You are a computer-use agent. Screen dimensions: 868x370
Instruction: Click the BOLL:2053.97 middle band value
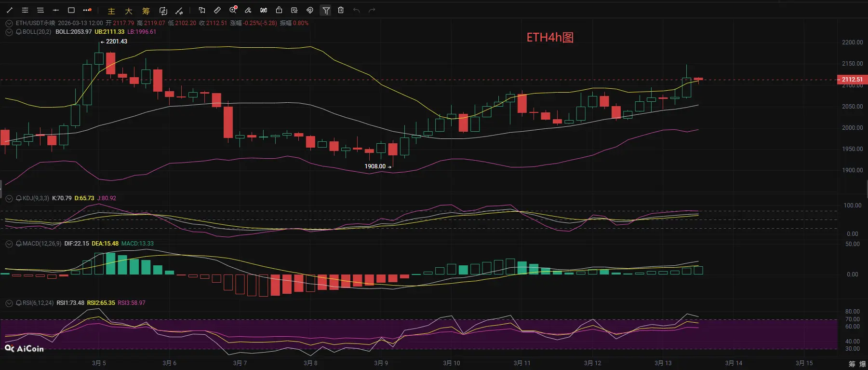tap(74, 32)
